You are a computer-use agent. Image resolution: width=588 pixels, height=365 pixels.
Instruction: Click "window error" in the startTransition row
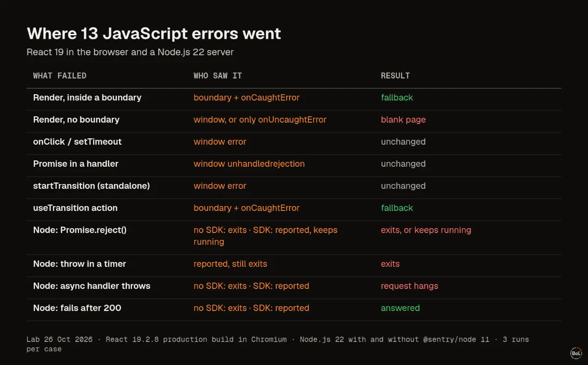point(220,186)
